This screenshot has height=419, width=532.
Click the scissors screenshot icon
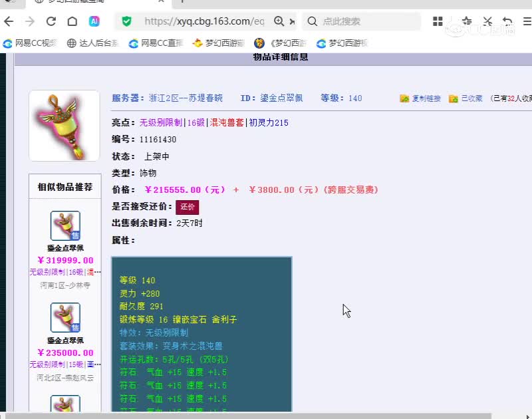point(488,21)
